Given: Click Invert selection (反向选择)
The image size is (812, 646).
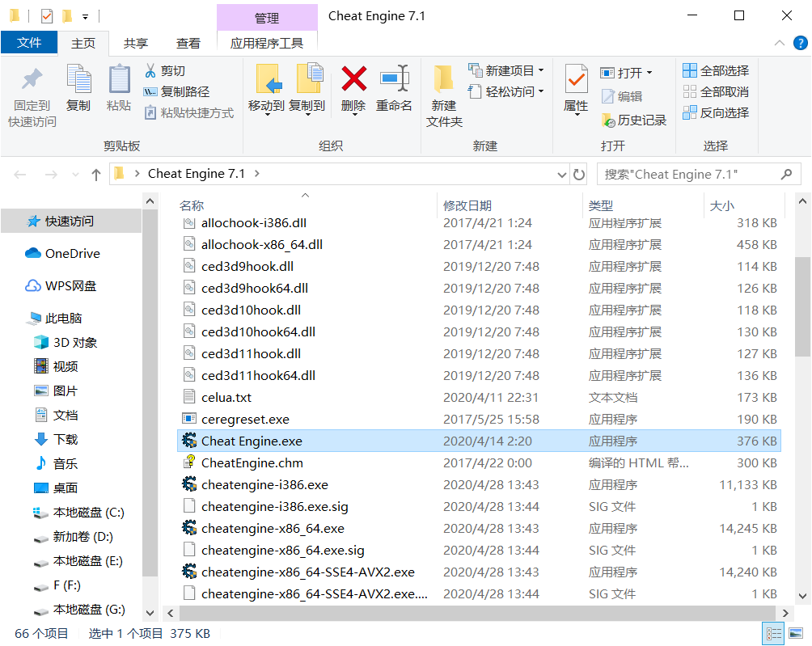Looking at the screenshot, I should [x=716, y=113].
